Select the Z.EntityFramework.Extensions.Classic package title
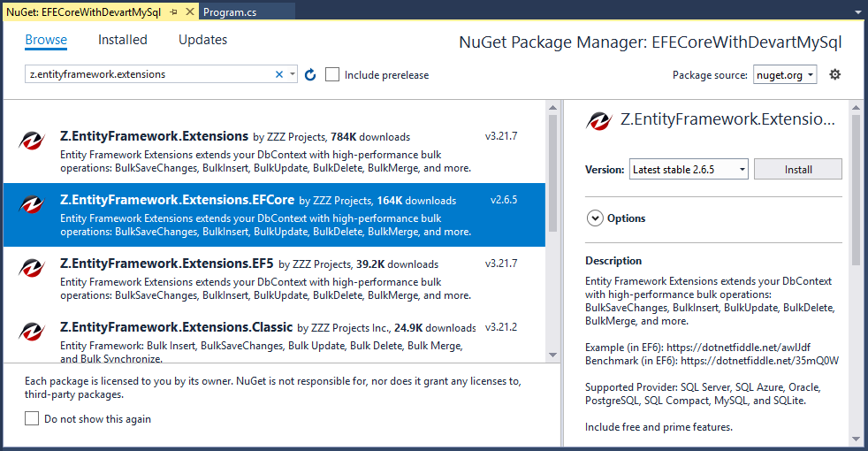Screen dimensions: 868x451 (x=176, y=327)
